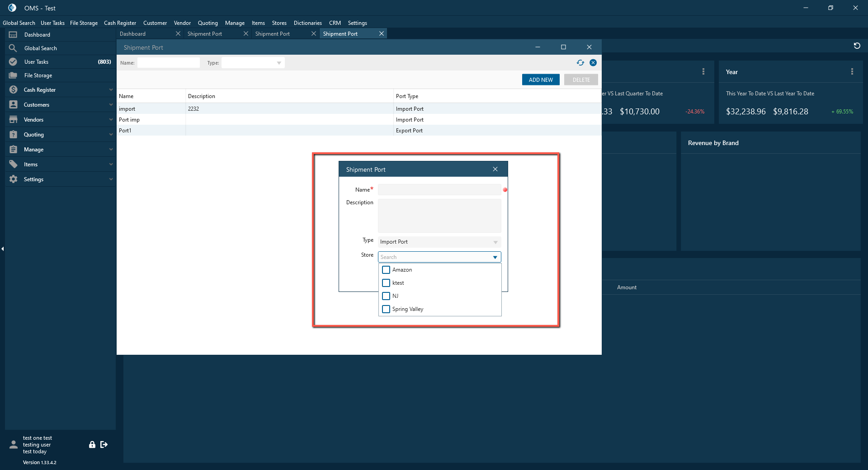Close the Shipment Port add dialog
Screen dimensions: 868x470
[x=495, y=169]
